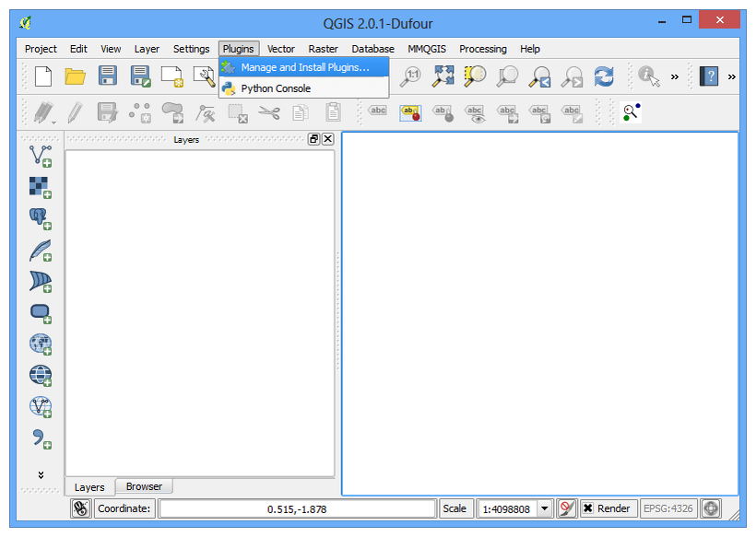Open Python Console from Plugins menu
The width and height of the screenshot is (756, 537).
click(x=303, y=88)
